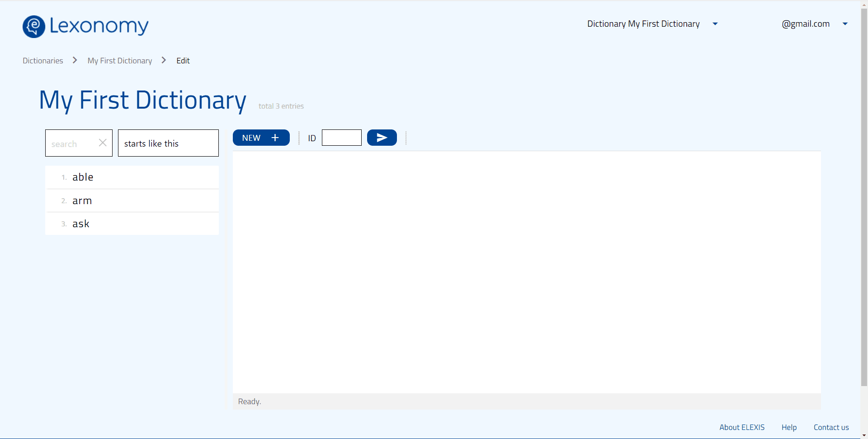This screenshot has height=439, width=868.
Task: Click inside the ID input field
Action: click(341, 138)
